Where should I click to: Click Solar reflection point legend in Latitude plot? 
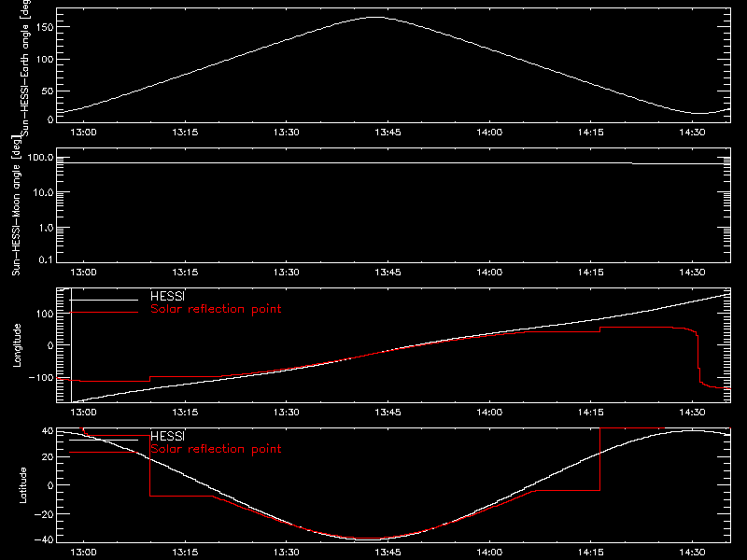(216, 449)
